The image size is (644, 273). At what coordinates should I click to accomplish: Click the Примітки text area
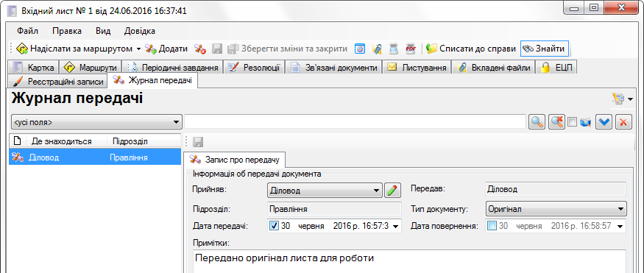(408, 261)
